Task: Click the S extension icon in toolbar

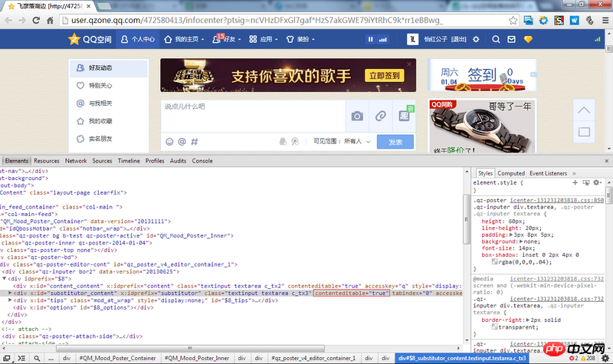Action: [x=559, y=21]
